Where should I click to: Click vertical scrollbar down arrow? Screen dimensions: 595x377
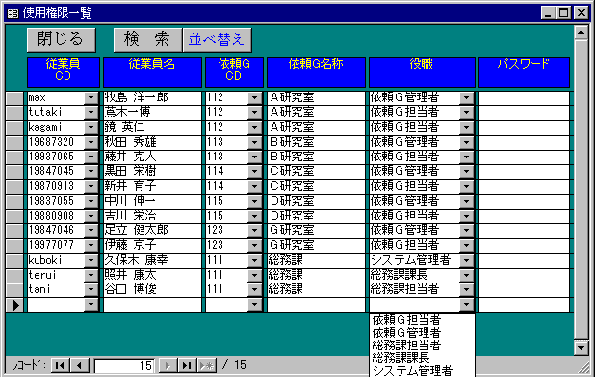tap(581, 347)
